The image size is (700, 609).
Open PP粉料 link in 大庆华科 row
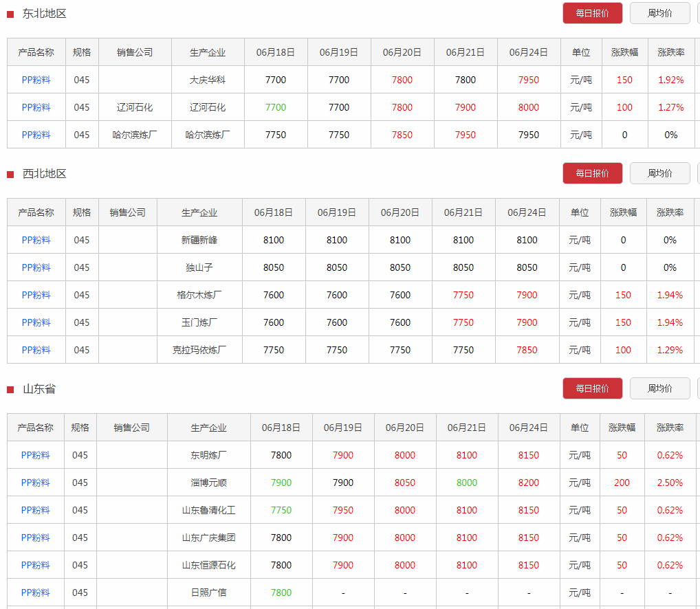tap(36, 80)
